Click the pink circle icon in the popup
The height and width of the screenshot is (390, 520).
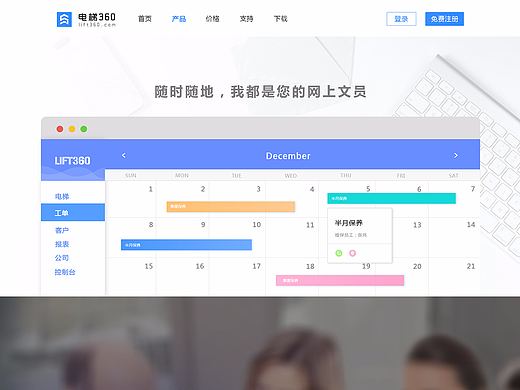[352, 253]
